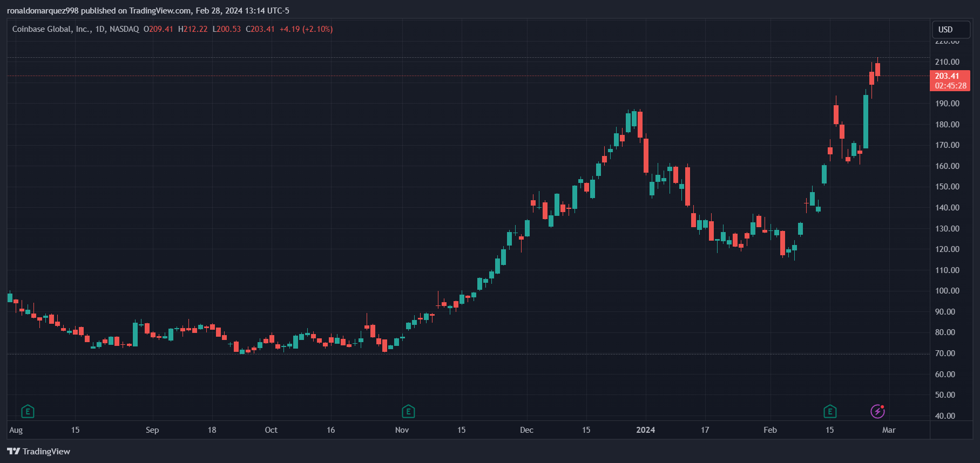The image size is (980, 463).
Task: Click the Mar label on time axis
Action: [x=889, y=430]
